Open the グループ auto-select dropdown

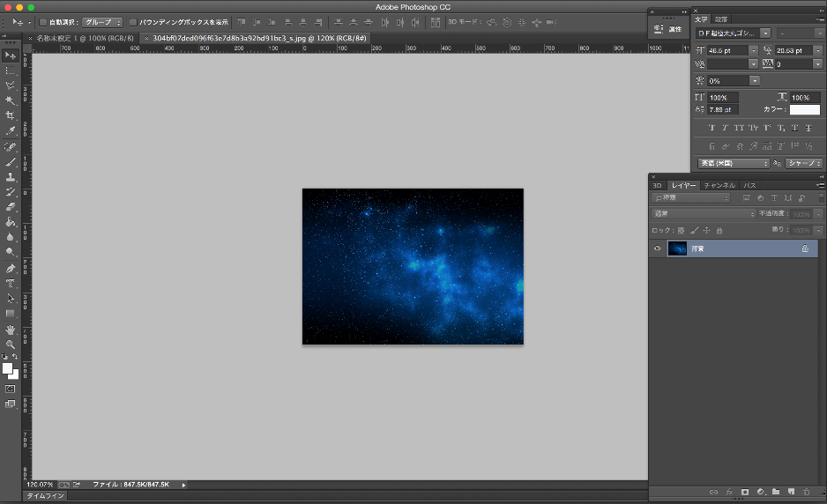pos(102,21)
